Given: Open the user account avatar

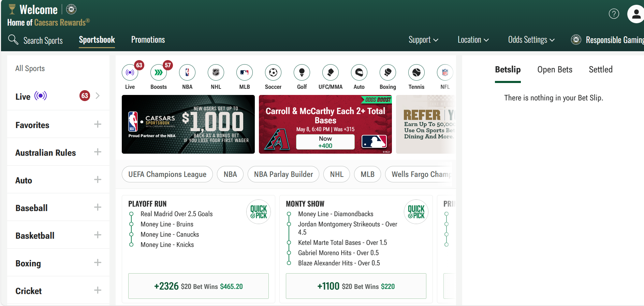Looking at the screenshot, I should click(636, 14).
